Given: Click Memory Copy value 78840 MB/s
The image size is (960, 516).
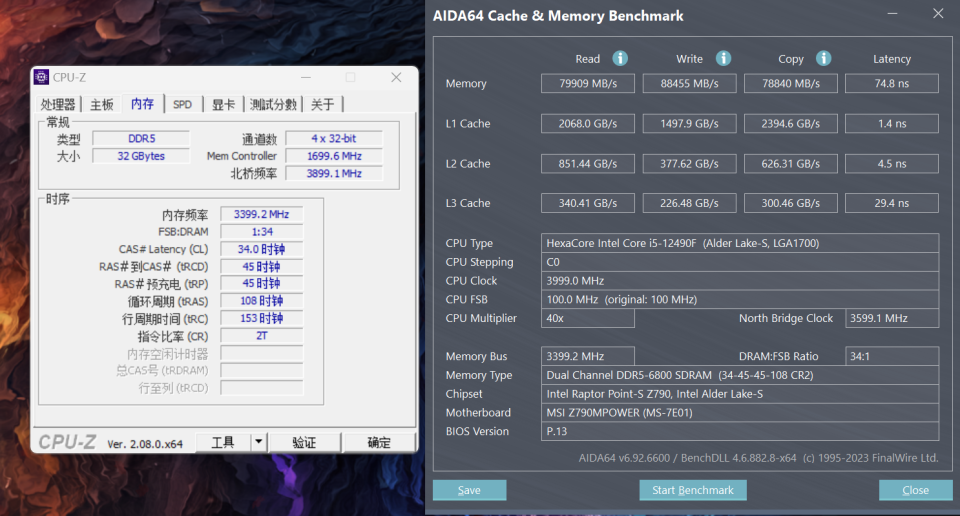Looking at the screenshot, I should pos(790,83).
